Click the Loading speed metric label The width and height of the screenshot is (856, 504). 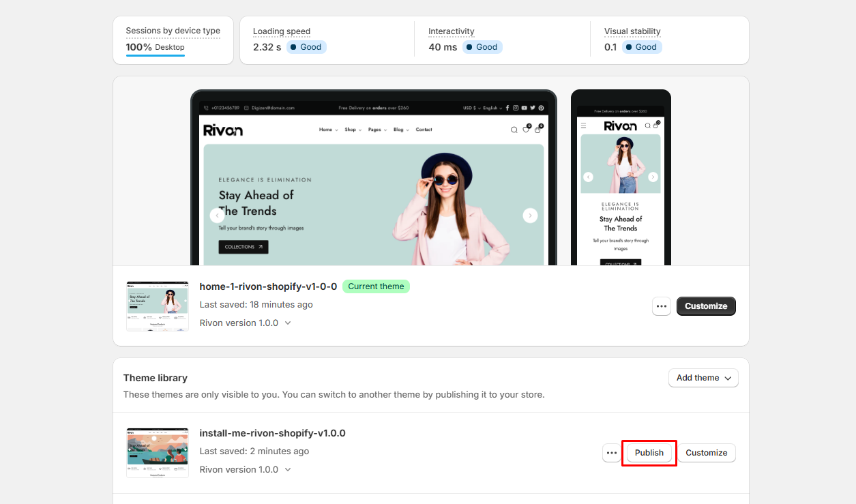click(282, 31)
